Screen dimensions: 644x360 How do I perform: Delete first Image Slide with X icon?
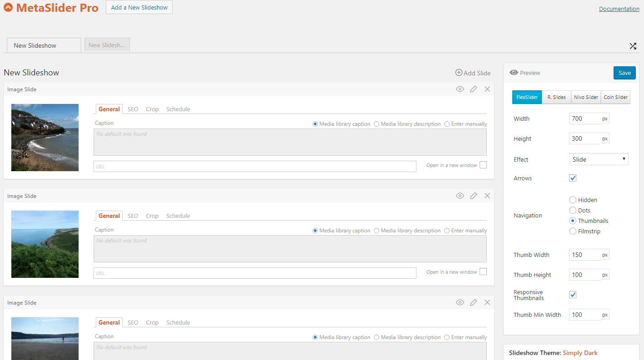487,89
